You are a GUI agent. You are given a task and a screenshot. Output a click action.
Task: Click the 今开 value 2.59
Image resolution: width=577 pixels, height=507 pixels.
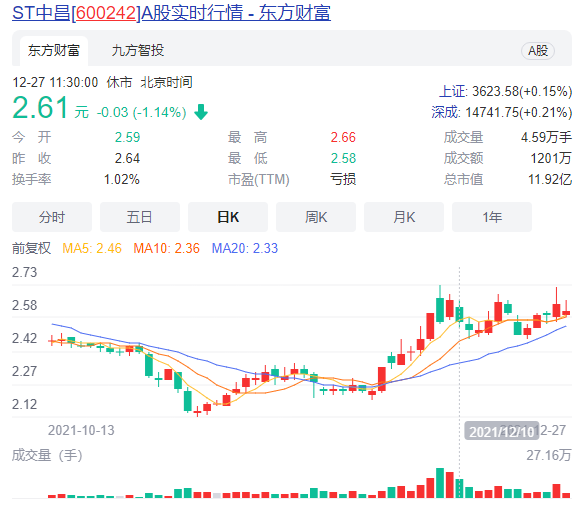point(127,137)
